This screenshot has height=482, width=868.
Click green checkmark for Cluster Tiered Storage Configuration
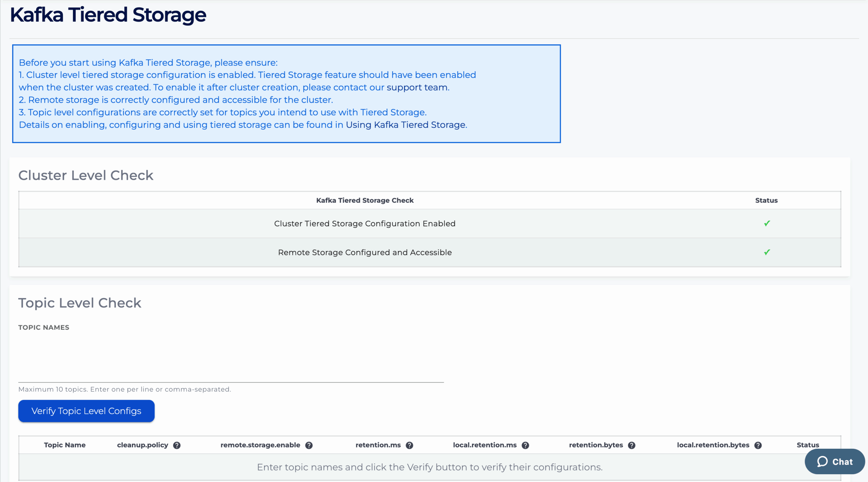tap(767, 224)
